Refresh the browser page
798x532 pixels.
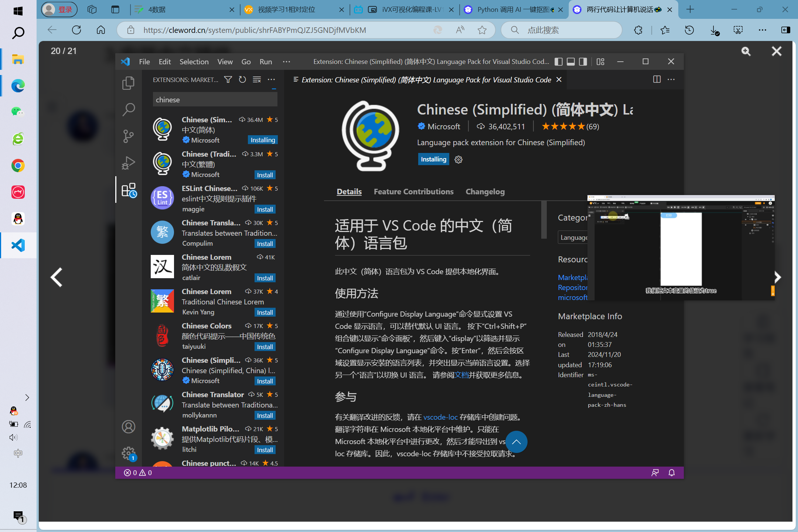76,30
